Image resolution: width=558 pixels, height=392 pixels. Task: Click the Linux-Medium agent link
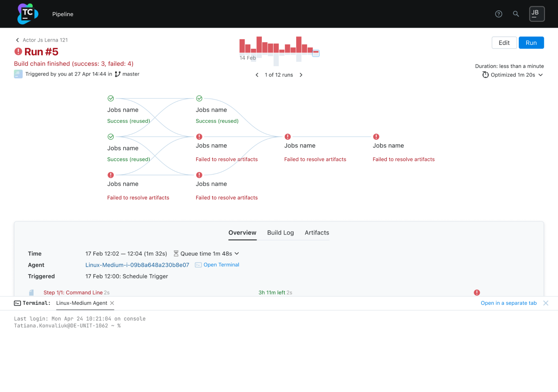(136, 265)
